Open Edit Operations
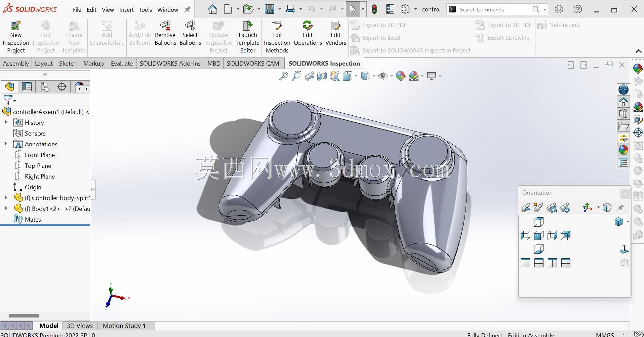644x337 pixels. pyautogui.click(x=308, y=33)
